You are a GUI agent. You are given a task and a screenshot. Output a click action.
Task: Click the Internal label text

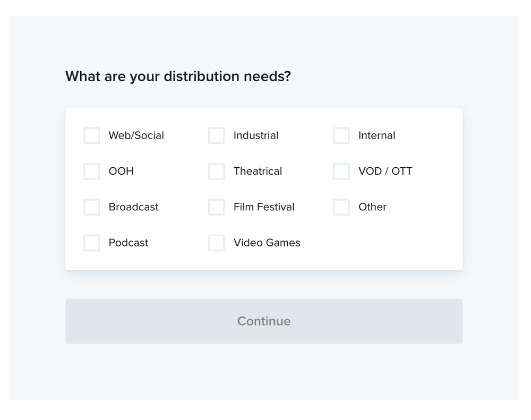click(x=376, y=135)
